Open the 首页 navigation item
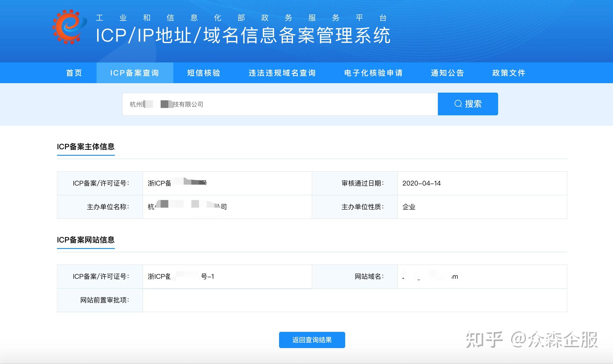The width and height of the screenshot is (613, 364). coord(74,73)
